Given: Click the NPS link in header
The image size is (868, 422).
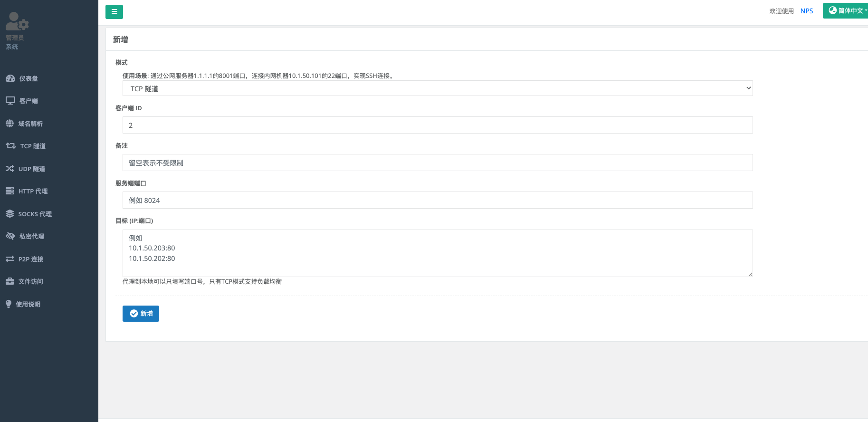Looking at the screenshot, I should (x=806, y=11).
